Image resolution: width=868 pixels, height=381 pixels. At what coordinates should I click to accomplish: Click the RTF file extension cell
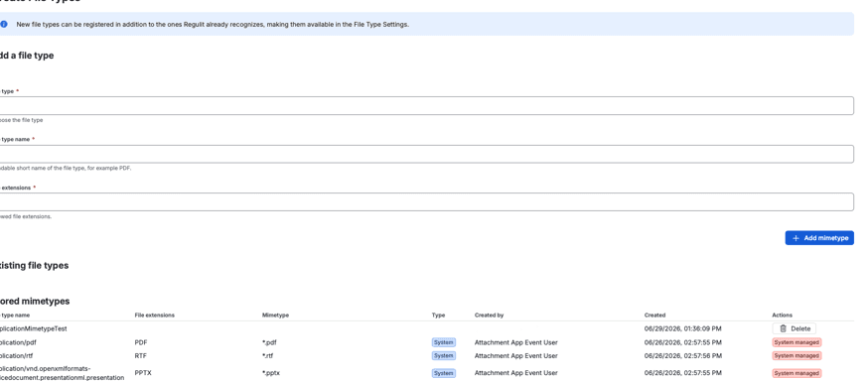(x=141, y=355)
